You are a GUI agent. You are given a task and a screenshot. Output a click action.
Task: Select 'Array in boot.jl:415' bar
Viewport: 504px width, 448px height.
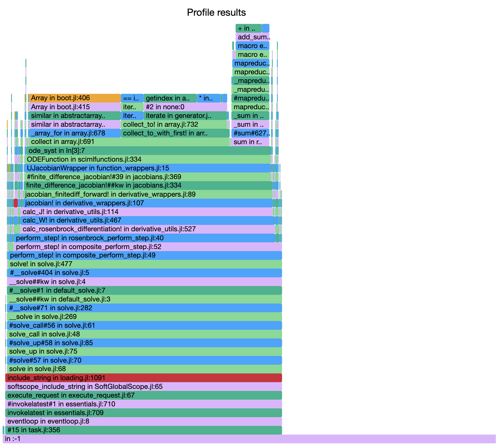(75, 107)
